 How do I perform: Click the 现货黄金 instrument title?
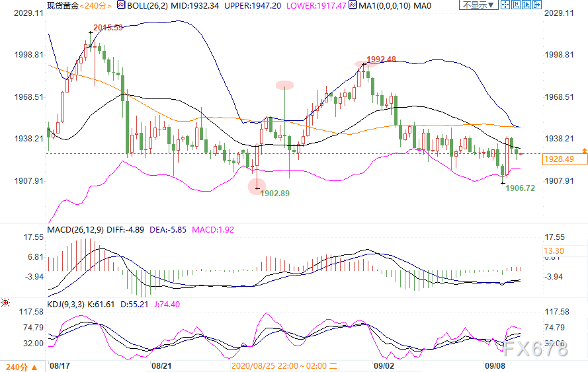62,6
